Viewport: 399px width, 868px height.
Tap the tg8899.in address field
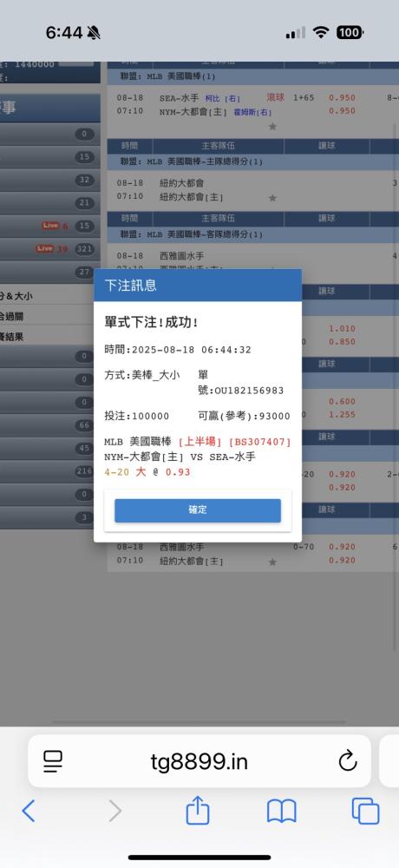pos(199,761)
